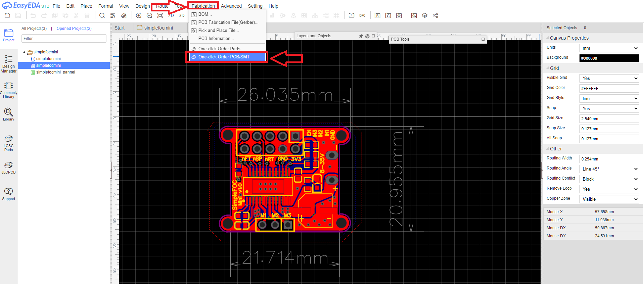The image size is (644, 284).
Task: Open the Format menu
Action: coord(106,6)
